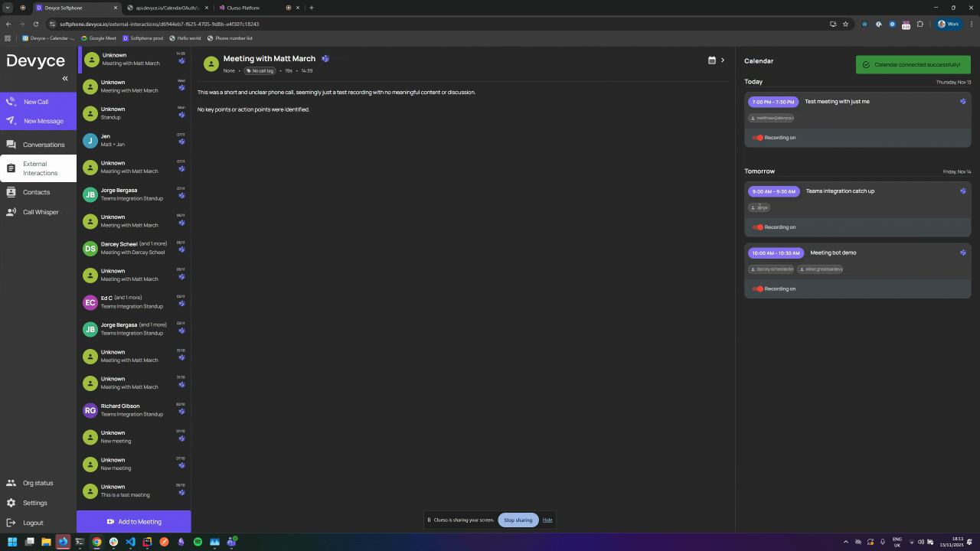Viewport: 980px width, 551px height.
Task: Click the 10:00 AM - 10:30 AM time badge
Action: coord(776,253)
